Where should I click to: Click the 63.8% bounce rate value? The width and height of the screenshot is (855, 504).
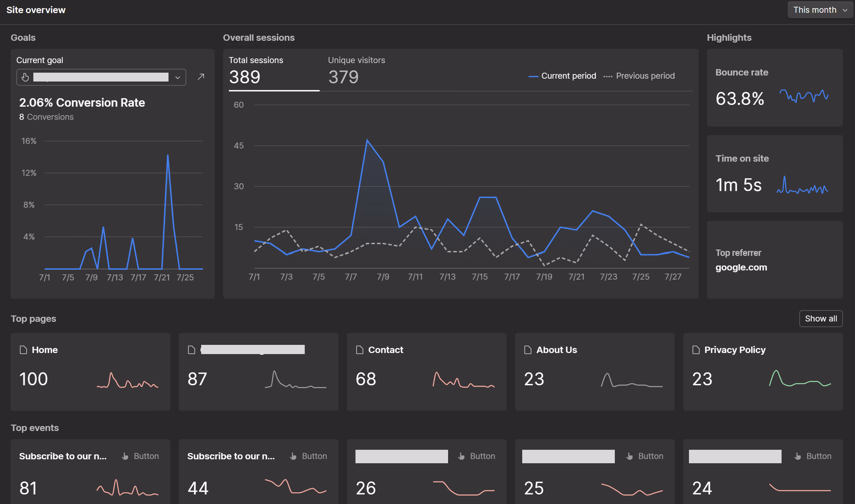(x=740, y=99)
